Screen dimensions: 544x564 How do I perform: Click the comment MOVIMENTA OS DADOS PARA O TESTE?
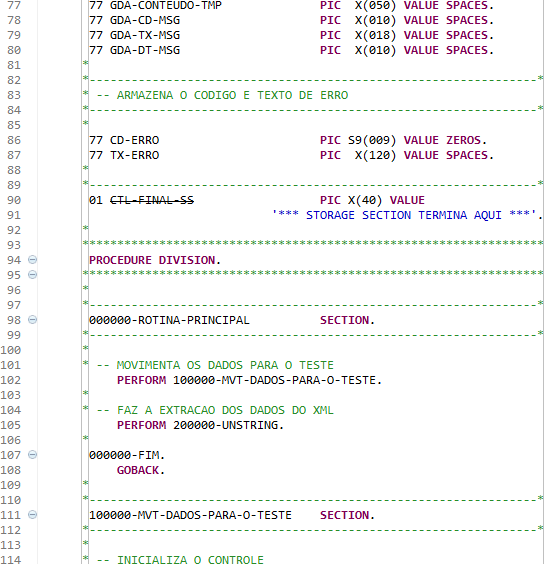tap(225, 365)
